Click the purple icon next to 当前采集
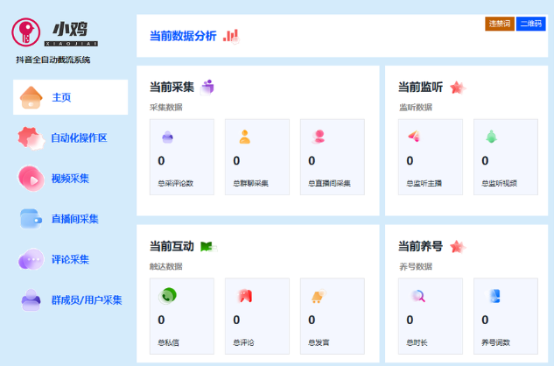Screen dimensions: 554x366 [208, 87]
